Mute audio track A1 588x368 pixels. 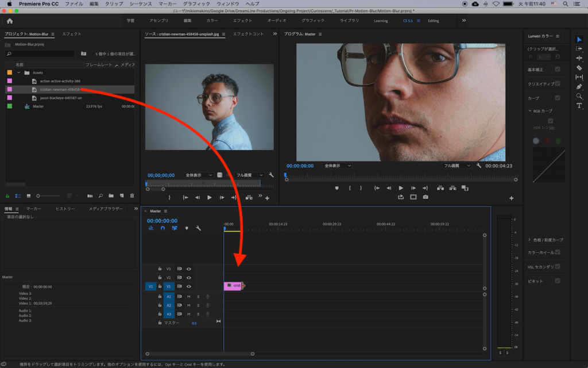pos(188,297)
